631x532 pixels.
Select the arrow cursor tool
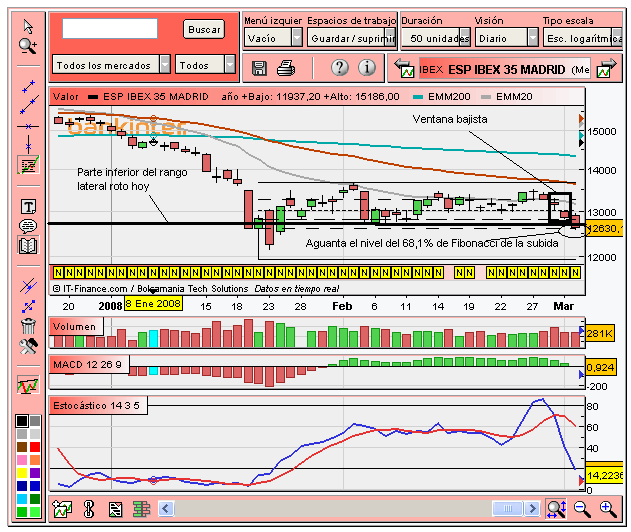coord(28,27)
